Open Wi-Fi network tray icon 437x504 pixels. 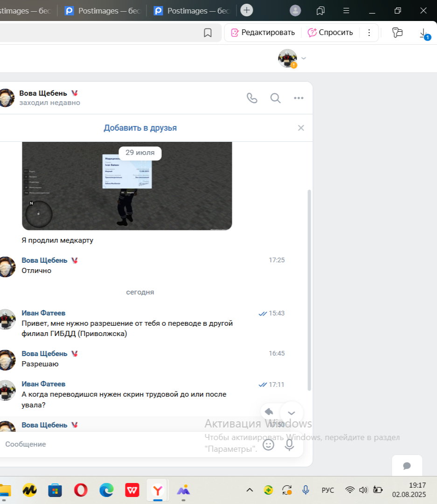coord(350,490)
